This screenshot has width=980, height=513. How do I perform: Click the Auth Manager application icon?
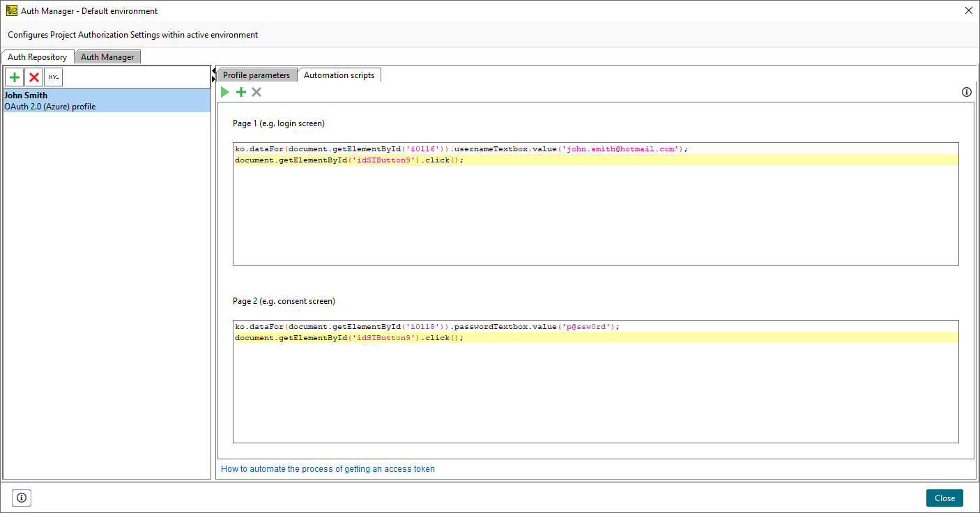point(10,10)
